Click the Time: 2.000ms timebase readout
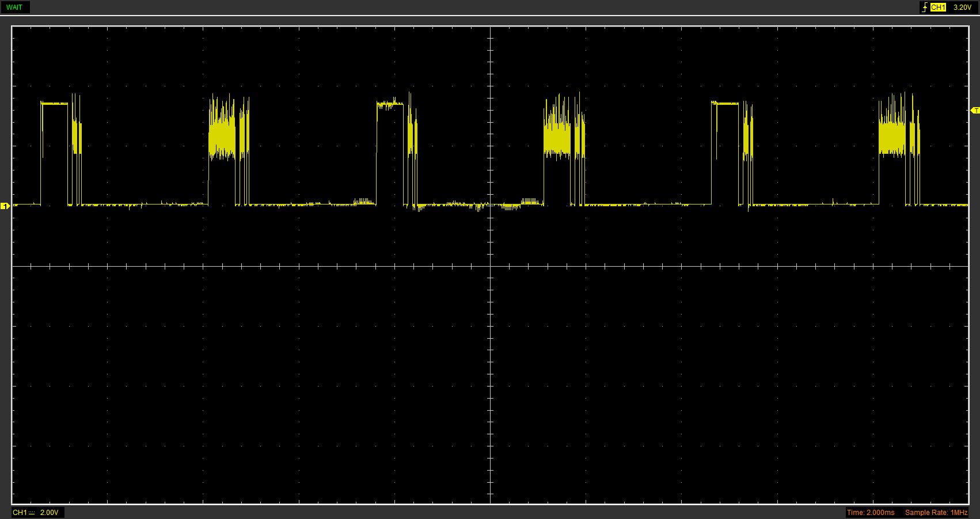The image size is (980, 519). pyautogui.click(x=871, y=512)
